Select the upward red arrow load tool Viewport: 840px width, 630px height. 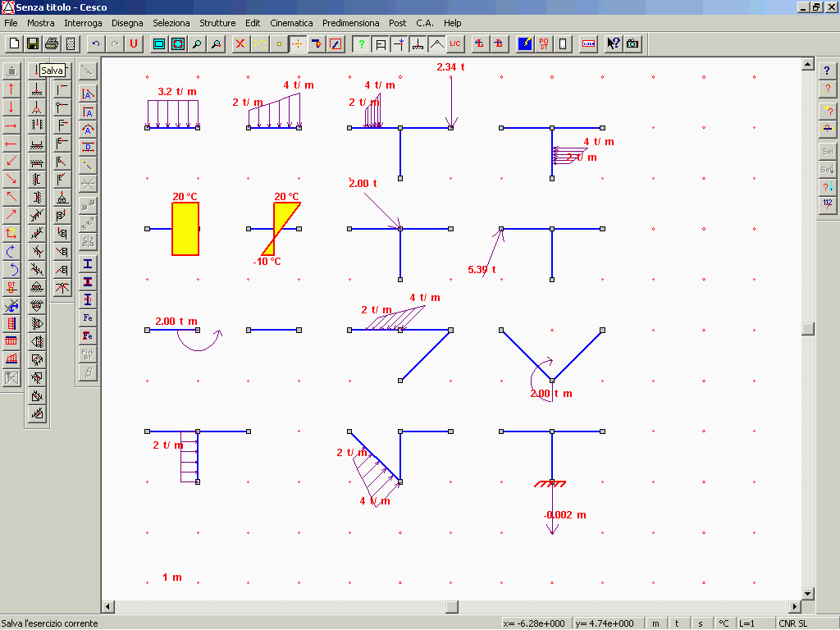click(11, 89)
